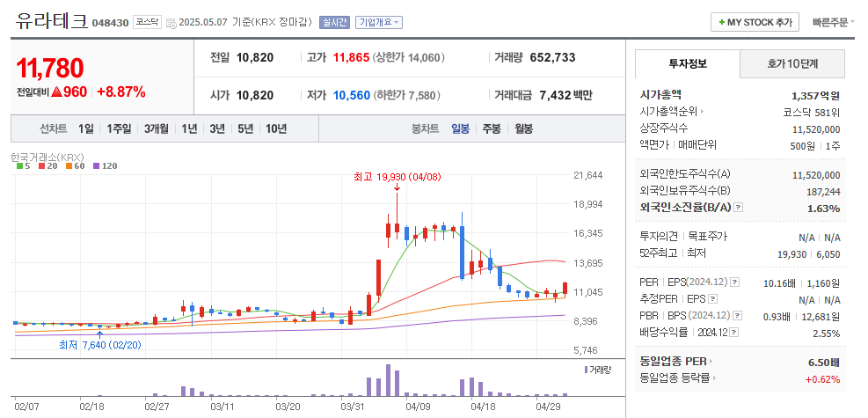This screenshot has width=868, height=418.
Task: Click the green plus on MY STOCK 추가
Action: 721,23
